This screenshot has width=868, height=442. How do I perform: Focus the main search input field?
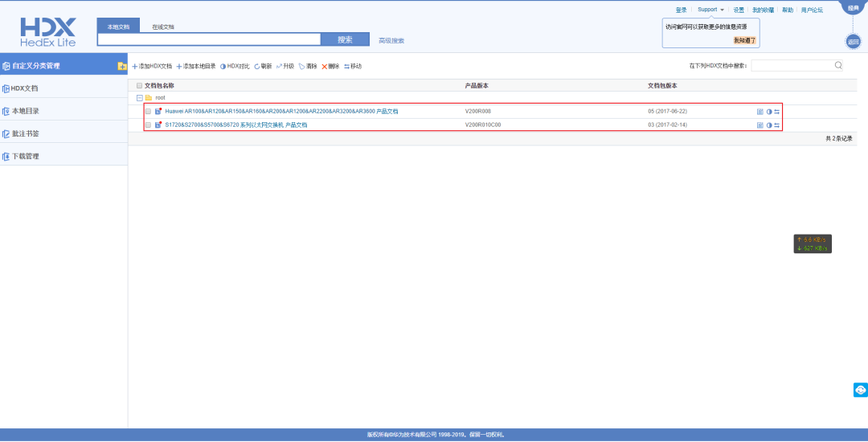tap(209, 40)
